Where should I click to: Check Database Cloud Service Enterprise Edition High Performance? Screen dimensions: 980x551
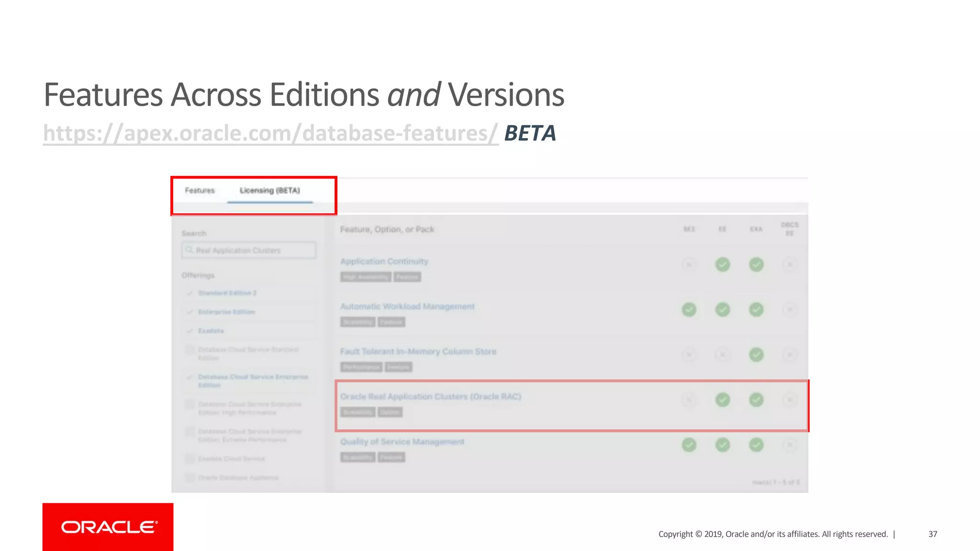[190, 405]
